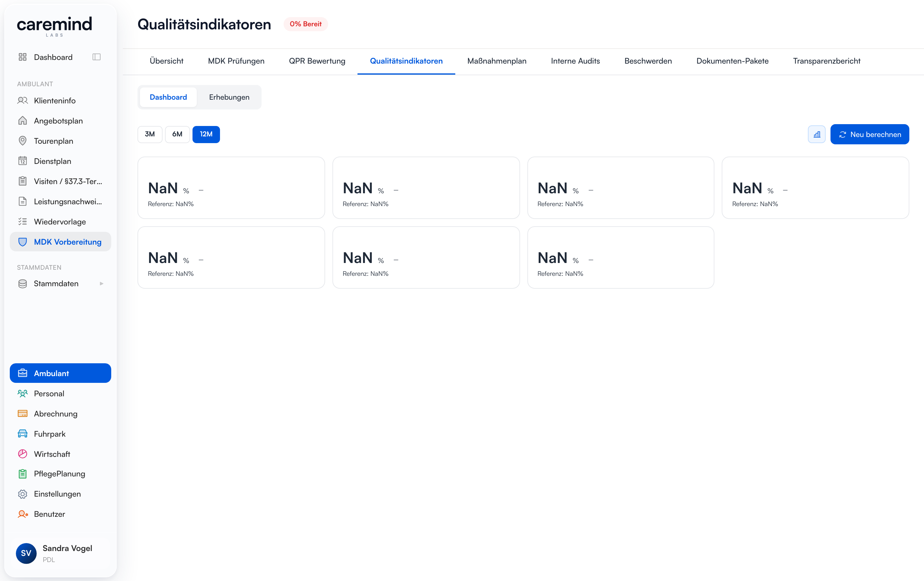
Task: Collapse sidebar with the panel toggle icon
Action: click(96, 57)
